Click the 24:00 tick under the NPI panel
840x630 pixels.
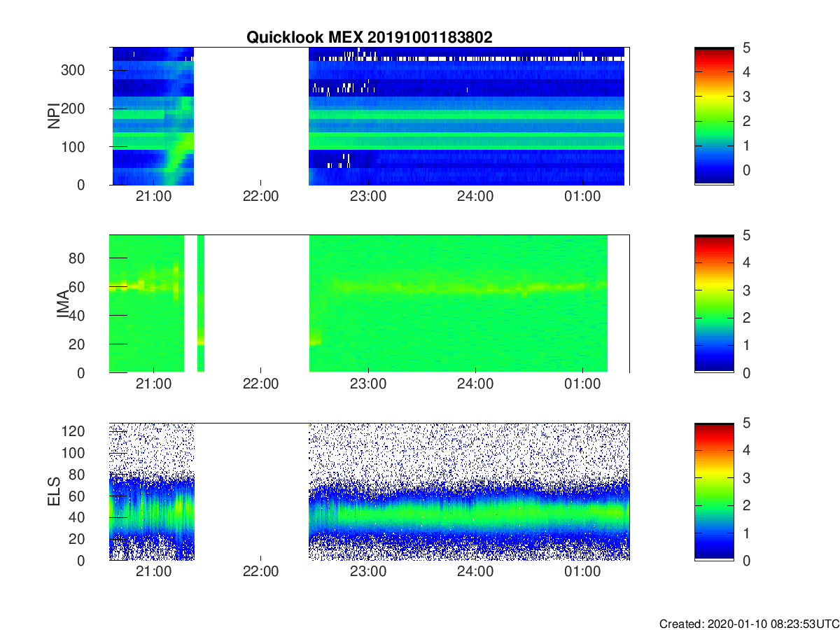[475, 197]
